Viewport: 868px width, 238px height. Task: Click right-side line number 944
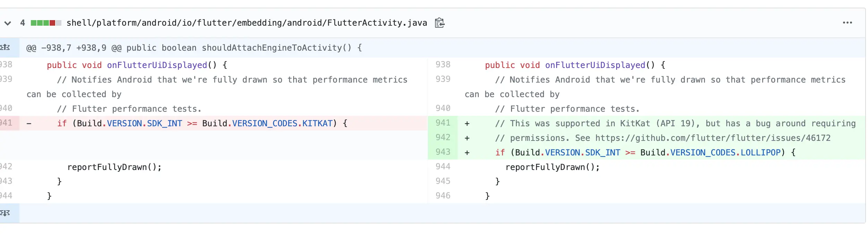click(443, 167)
